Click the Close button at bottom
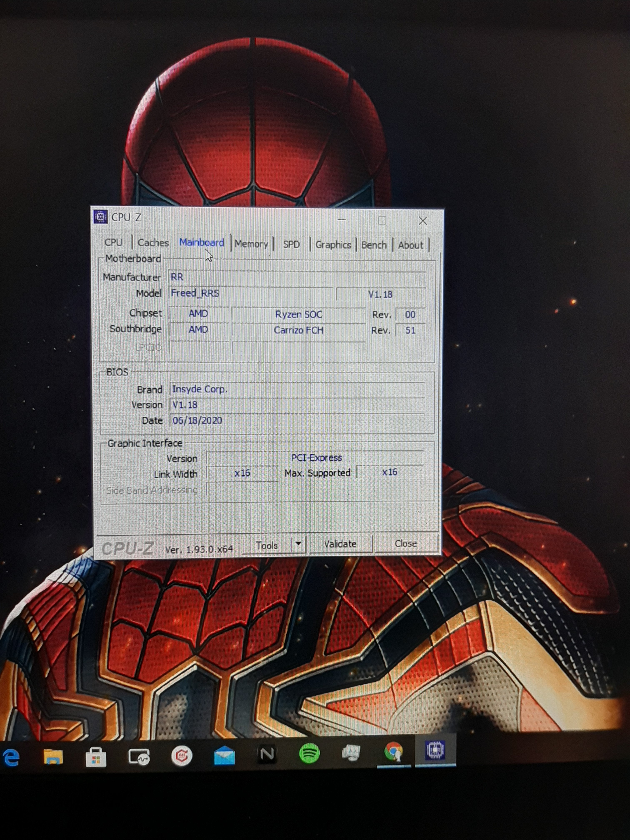The image size is (630, 840). (406, 544)
